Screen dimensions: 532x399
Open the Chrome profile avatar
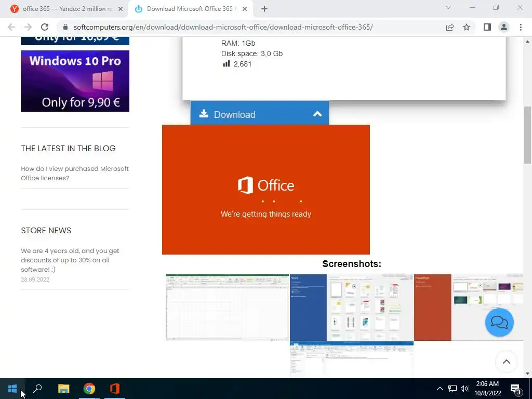[x=504, y=27]
